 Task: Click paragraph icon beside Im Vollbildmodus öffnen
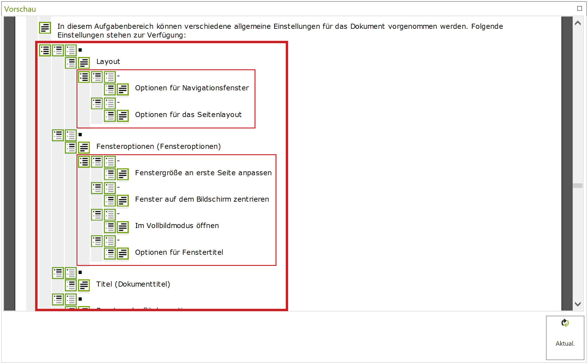123,227
